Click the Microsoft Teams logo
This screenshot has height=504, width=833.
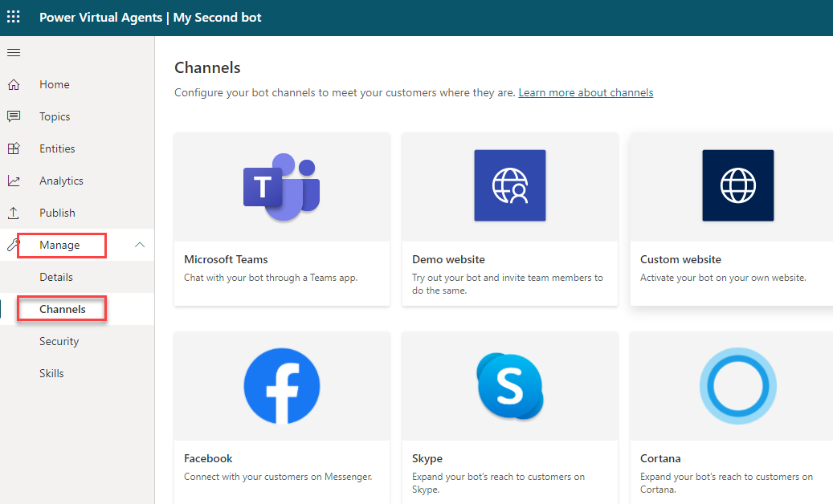pos(282,187)
